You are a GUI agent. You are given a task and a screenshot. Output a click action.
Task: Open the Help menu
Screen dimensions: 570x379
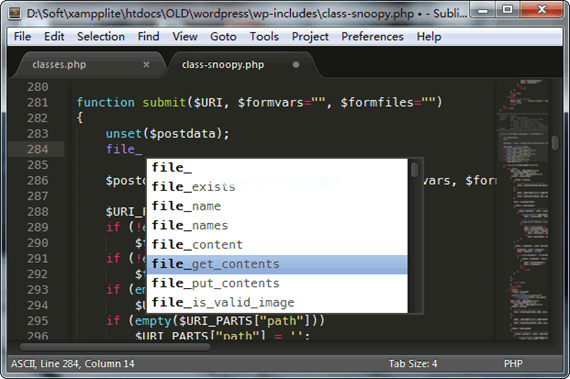coord(429,36)
